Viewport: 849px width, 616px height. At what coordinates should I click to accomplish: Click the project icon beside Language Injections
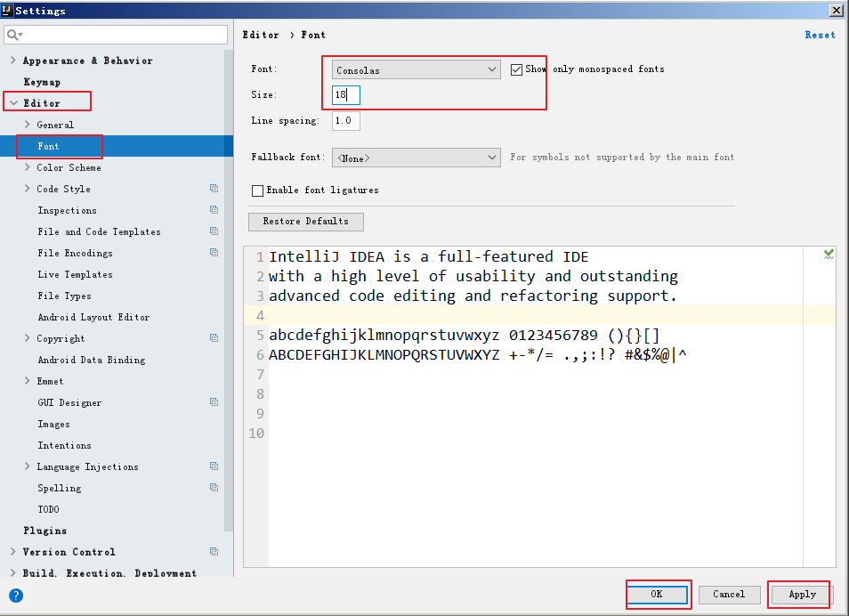(214, 466)
